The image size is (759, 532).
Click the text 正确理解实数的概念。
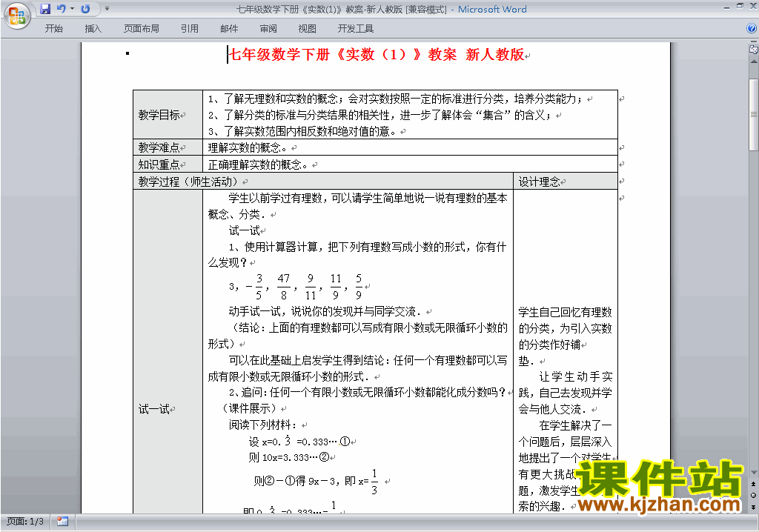click(257, 164)
